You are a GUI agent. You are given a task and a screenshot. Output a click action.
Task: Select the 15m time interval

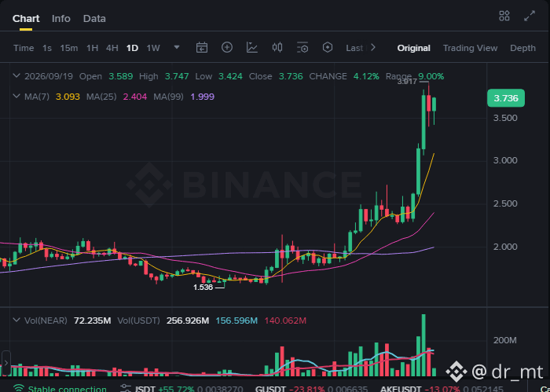point(69,48)
